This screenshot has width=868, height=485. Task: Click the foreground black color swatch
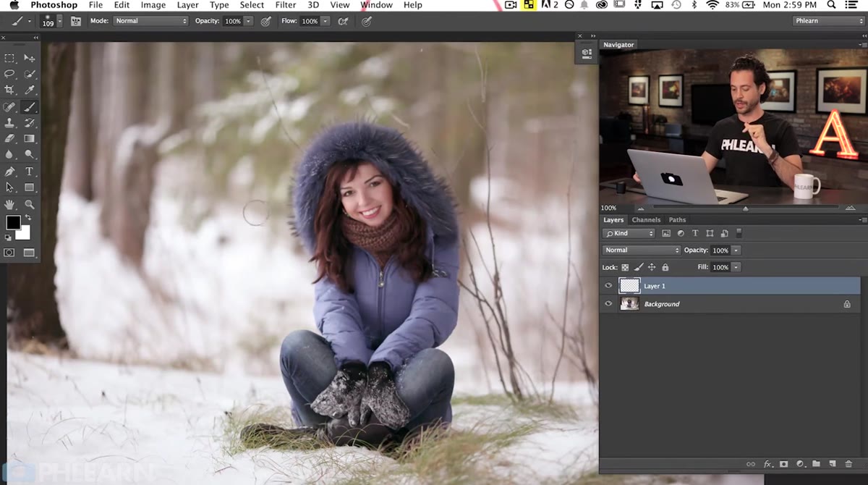(x=13, y=223)
